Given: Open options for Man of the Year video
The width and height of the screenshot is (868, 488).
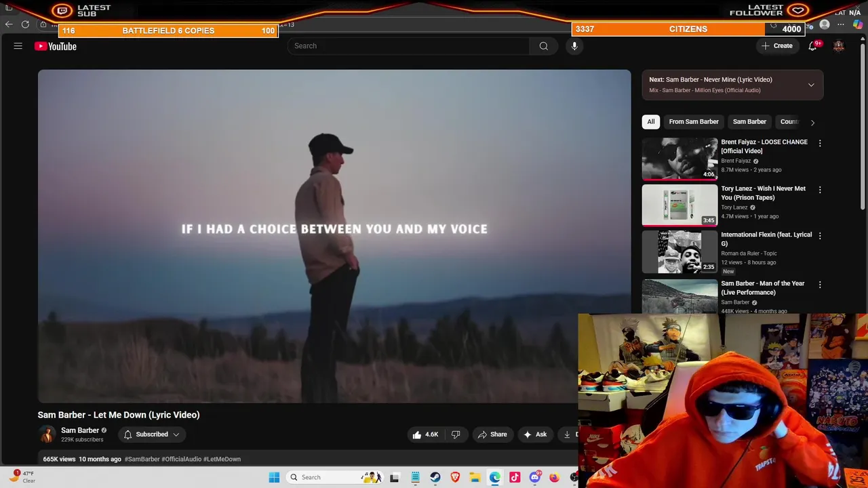Looking at the screenshot, I should pyautogui.click(x=820, y=285).
